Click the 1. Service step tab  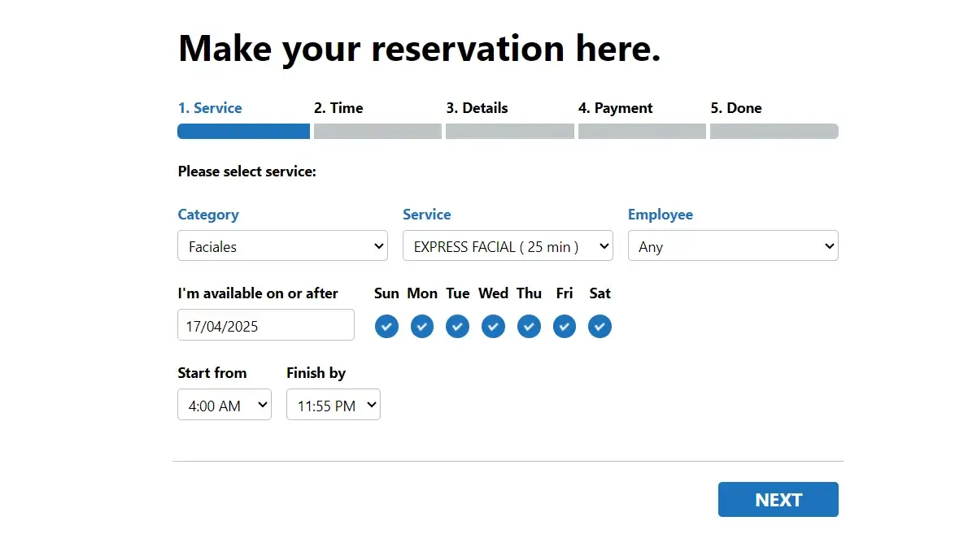pyautogui.click(x=210, y=108)
